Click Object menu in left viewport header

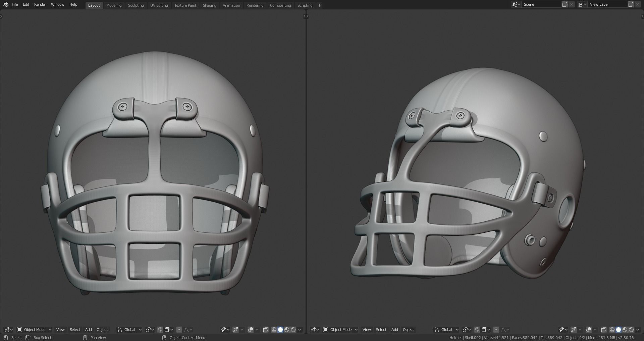pos(102,330)
